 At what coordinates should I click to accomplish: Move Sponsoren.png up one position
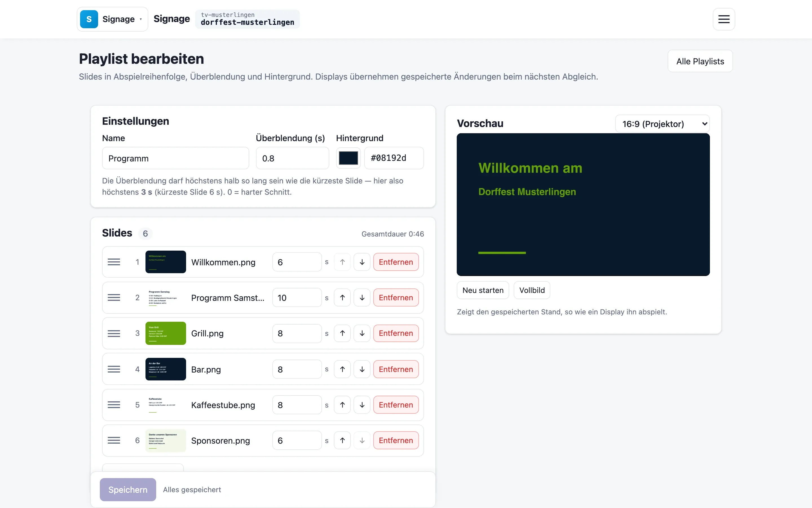click(342, 441)
